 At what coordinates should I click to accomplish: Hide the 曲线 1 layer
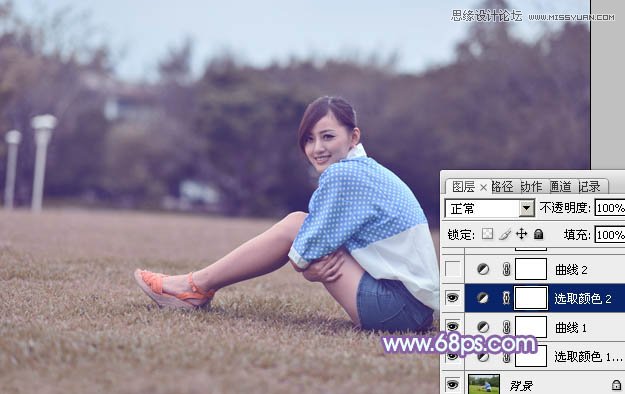point(453,327)
